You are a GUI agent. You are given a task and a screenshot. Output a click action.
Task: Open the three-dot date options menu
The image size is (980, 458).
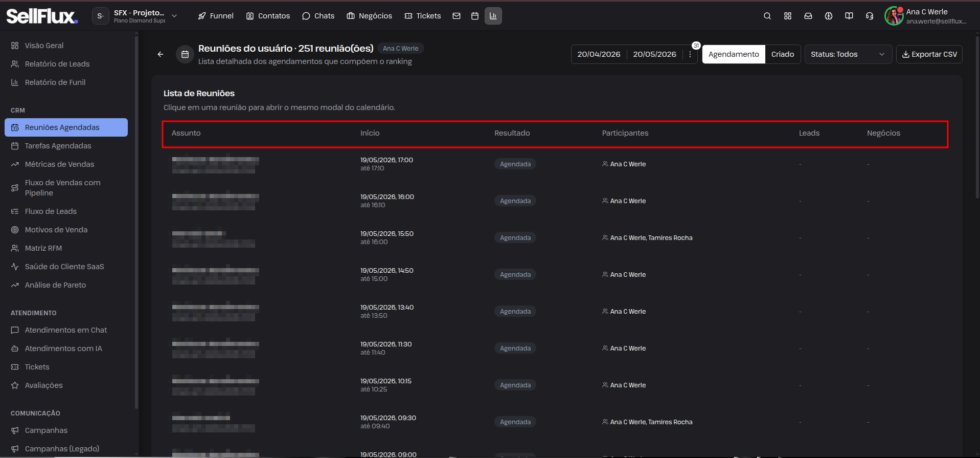pos(690,54)
